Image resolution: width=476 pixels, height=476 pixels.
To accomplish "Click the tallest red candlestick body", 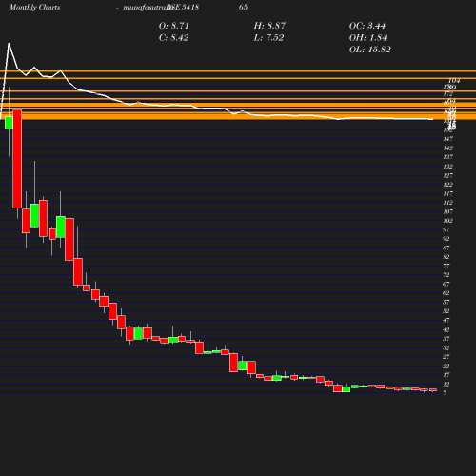I will coord(17,159).
